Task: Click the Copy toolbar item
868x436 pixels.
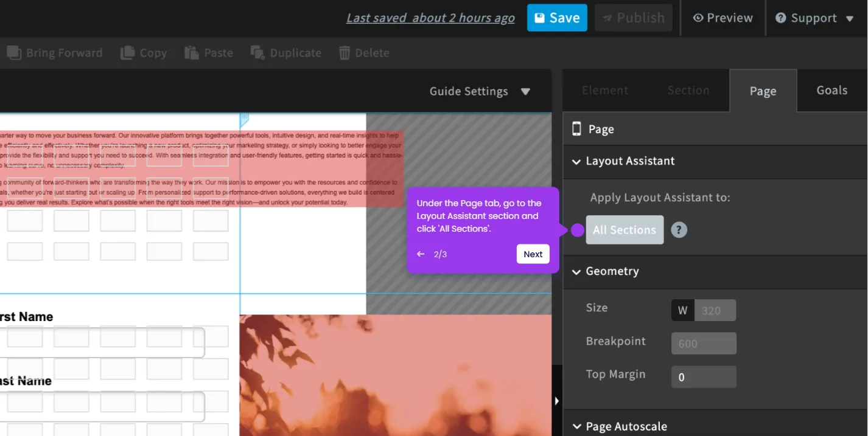Action: point(144,53)
